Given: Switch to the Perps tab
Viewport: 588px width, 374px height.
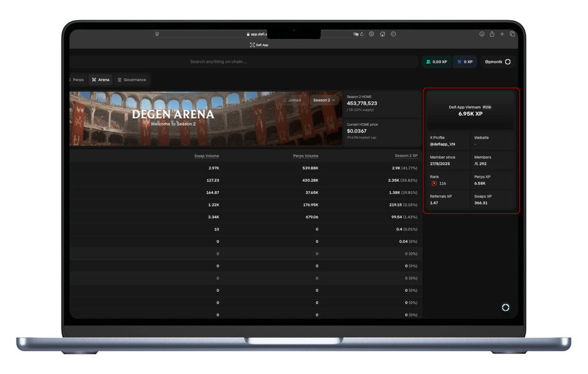Looking at the screenshot, I should point(78,80).
